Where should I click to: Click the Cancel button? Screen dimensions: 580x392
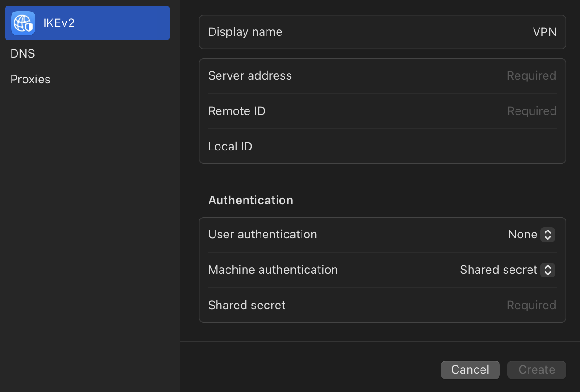click(x=470, y=369)
